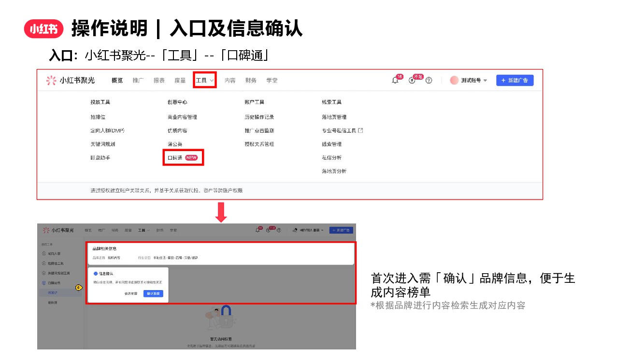Click the 测试账号 avatar circle
Image resolution: width=644 pixels, height=362 pixels.
(x=454, y=81)
